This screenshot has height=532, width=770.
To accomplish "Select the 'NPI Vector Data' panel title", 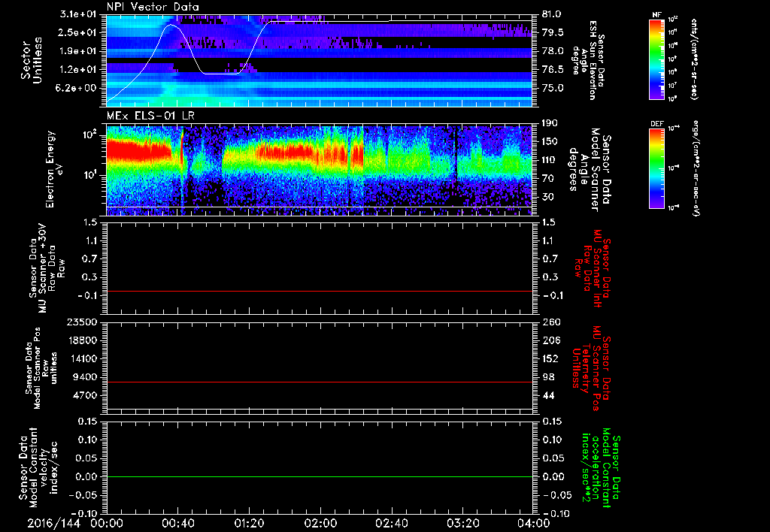I will point(153,7).
